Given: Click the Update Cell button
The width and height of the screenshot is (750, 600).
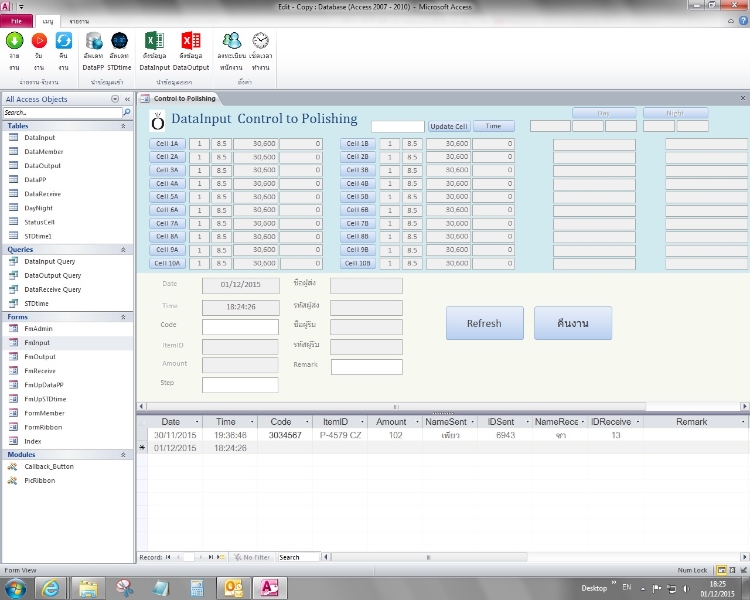Looking at the screenshot, I should point(449,127).
